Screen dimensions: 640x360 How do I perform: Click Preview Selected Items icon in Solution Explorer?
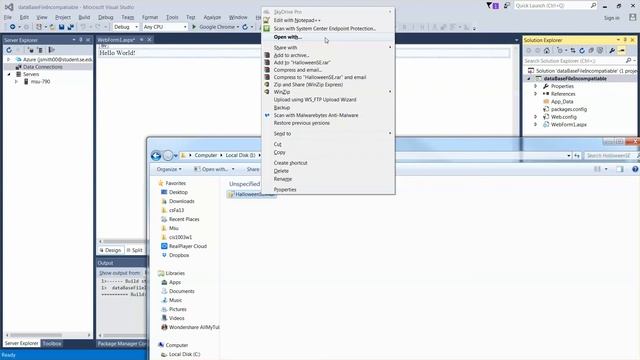[622, 51]
